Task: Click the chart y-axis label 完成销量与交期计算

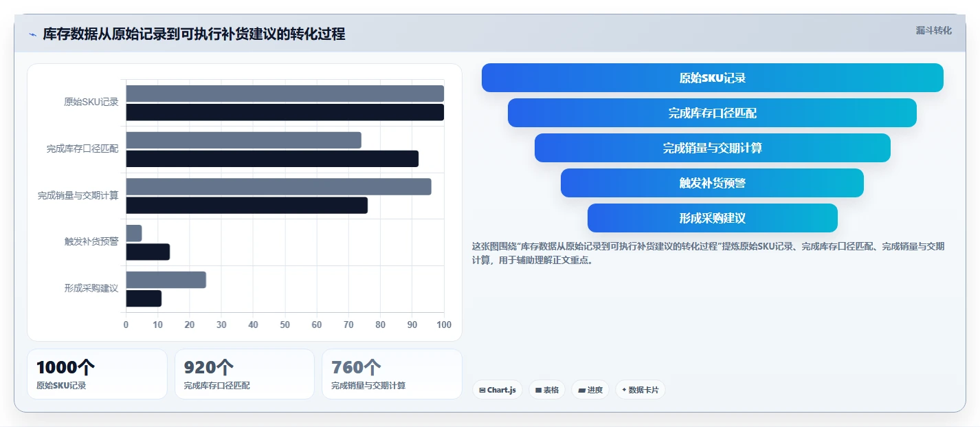Action: [x=78, y=195]
